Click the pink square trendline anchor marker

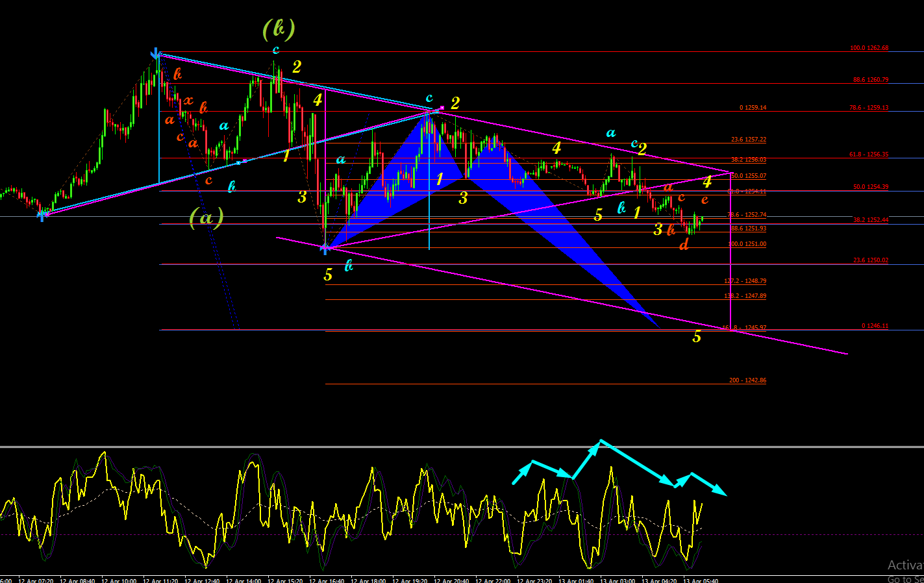click(x=442, y=108)
